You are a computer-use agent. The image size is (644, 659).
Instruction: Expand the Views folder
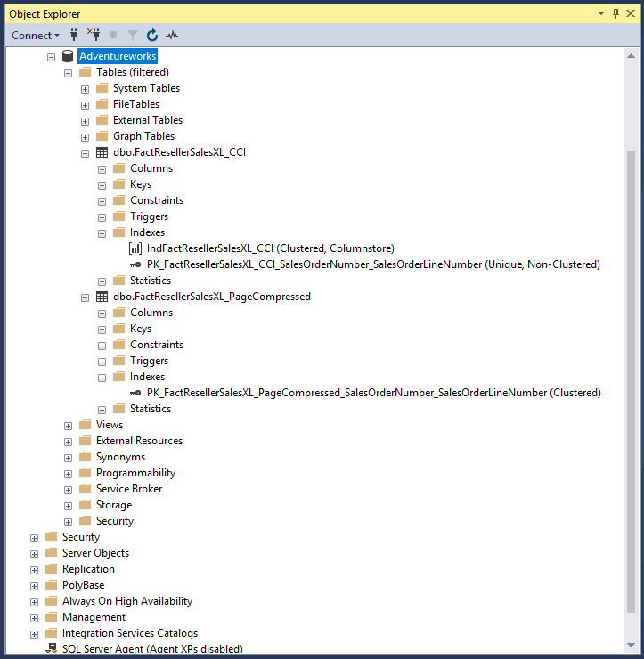[68, 426]
